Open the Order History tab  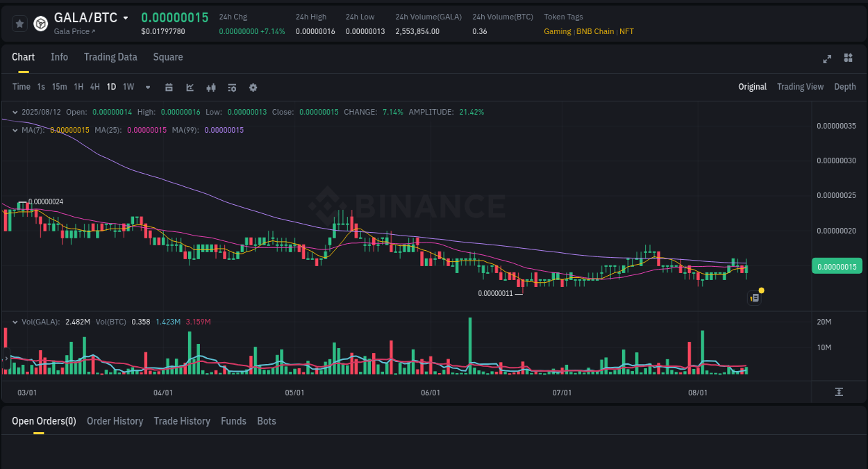pos(115,421)
